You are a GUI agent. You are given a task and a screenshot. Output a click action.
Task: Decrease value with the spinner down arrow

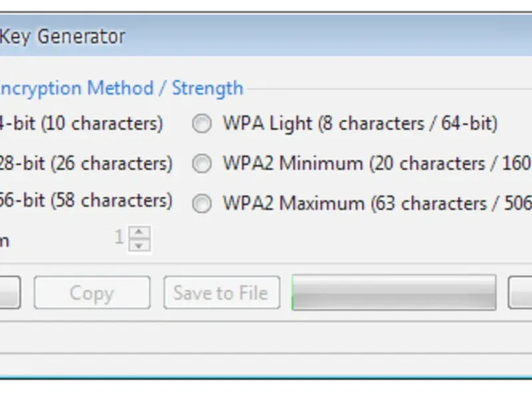tap(139, 245)
